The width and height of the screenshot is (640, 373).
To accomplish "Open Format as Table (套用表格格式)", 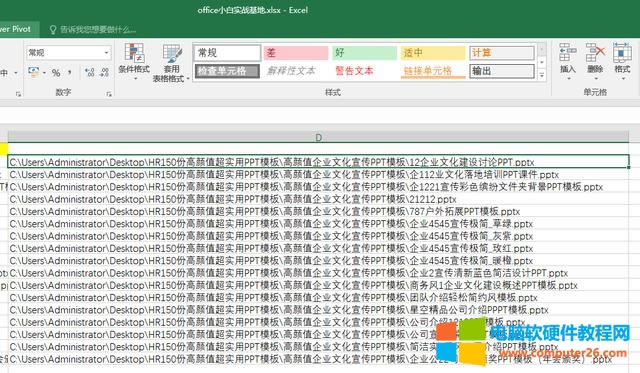I will 171,62.
